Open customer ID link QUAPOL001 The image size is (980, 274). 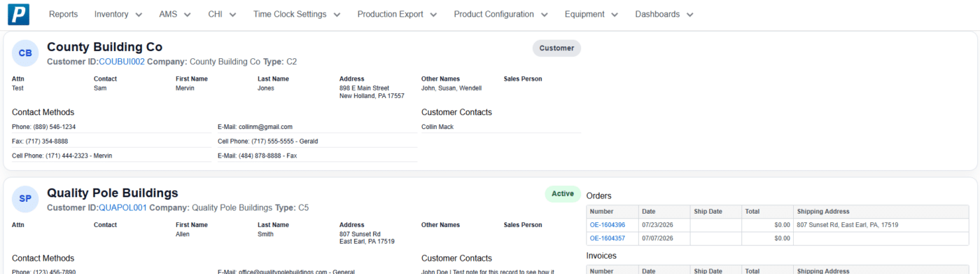[x=122, y=207]
